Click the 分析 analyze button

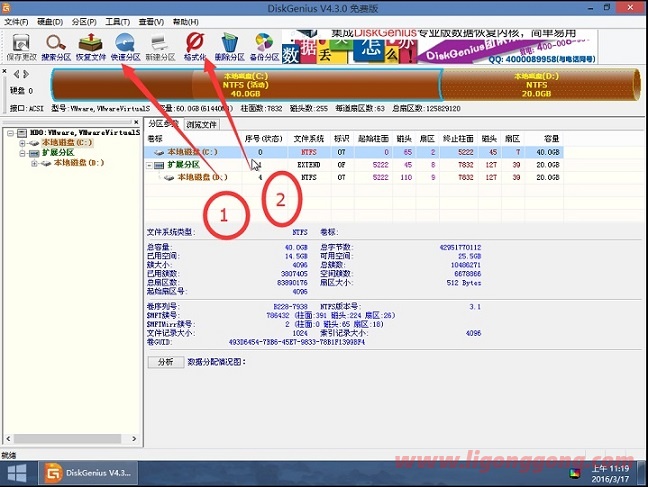tap(166, 362)
